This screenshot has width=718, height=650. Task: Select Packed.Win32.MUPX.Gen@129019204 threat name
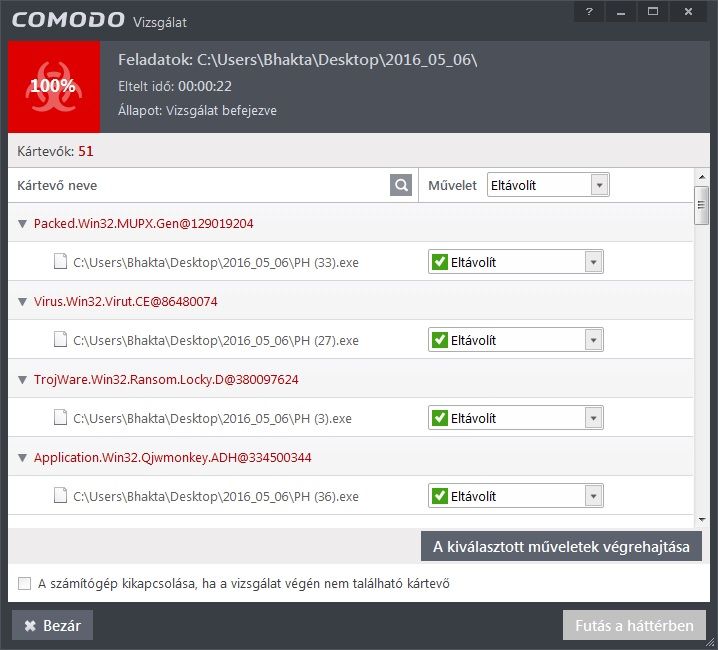point(143,224)
